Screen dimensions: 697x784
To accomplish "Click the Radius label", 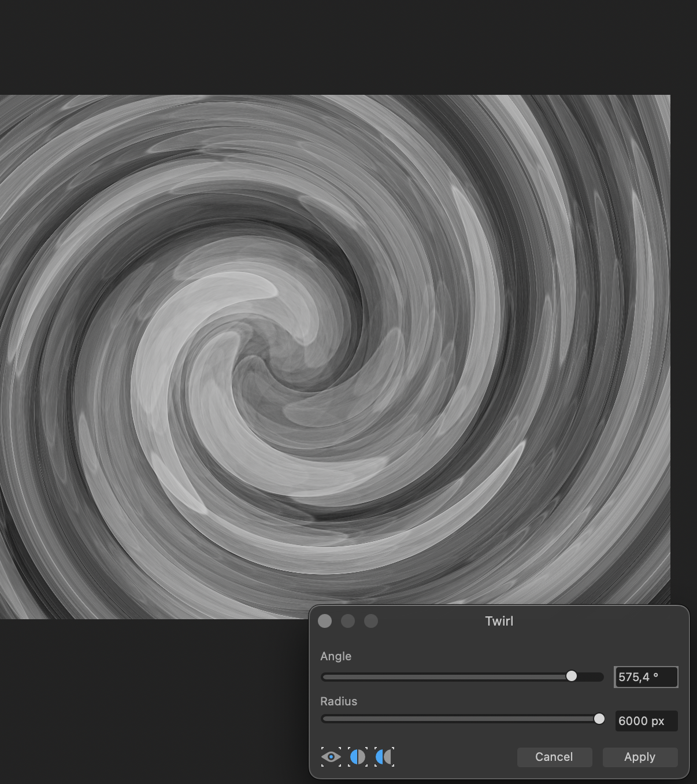I will [339, 701].
